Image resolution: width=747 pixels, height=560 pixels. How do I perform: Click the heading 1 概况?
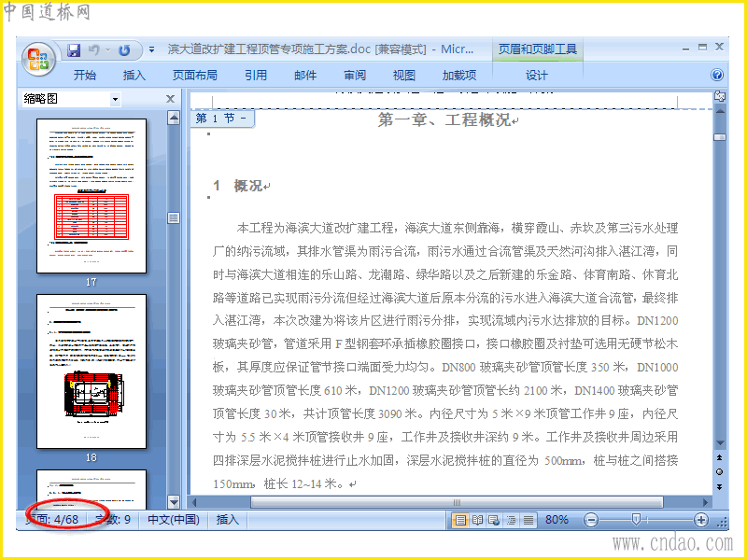point(238,186)
